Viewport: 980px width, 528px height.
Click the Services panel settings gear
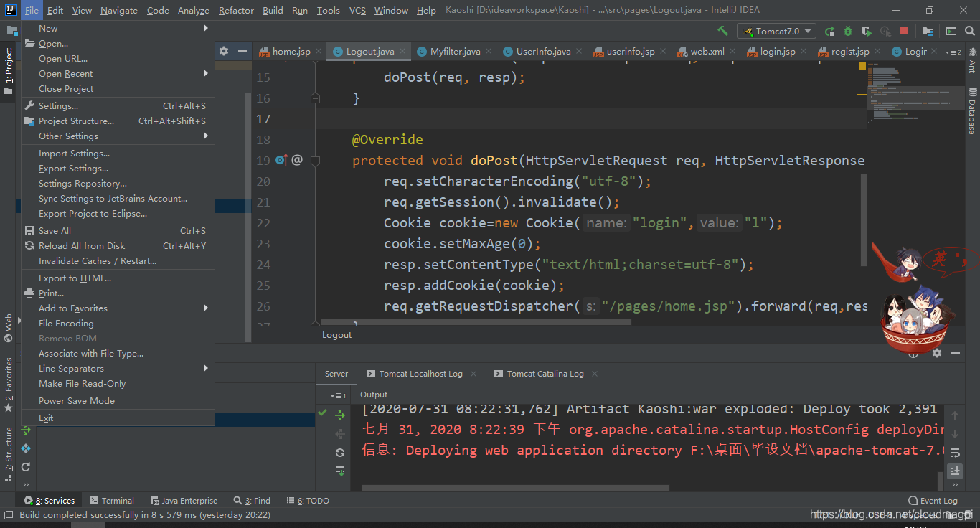tap(937, 353)
